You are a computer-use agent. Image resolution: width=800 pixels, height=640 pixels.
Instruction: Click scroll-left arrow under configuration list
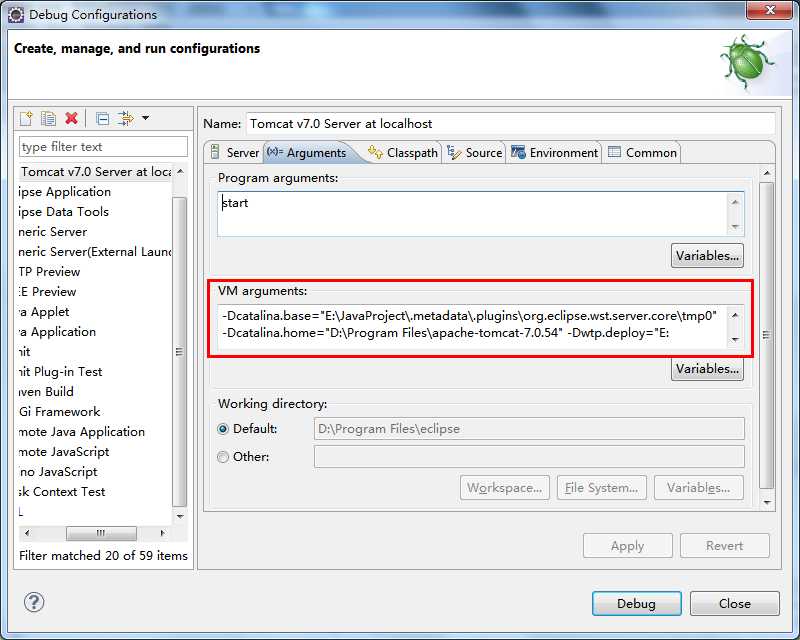(x=27, y=533)
